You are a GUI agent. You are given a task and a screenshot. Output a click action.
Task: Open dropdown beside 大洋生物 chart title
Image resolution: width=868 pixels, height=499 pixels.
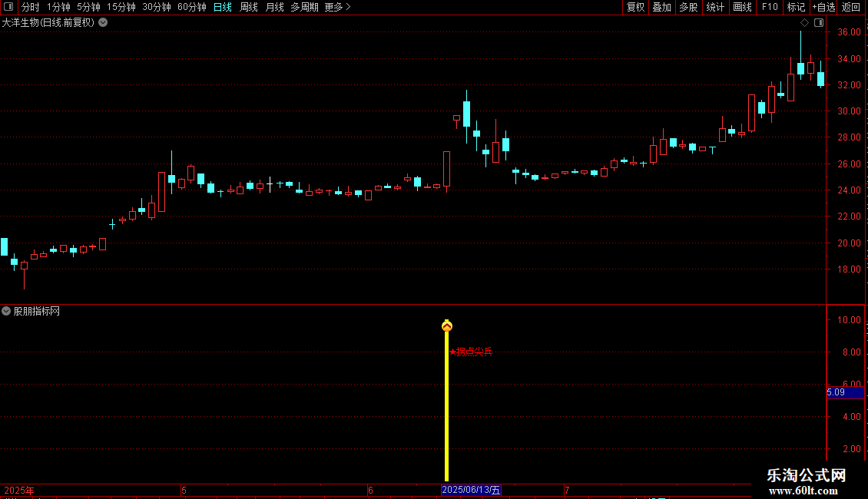pos(103,23)
